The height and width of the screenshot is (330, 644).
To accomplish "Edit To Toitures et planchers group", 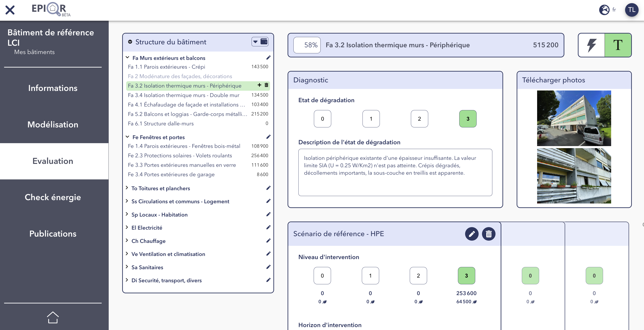I will (268, 188).
